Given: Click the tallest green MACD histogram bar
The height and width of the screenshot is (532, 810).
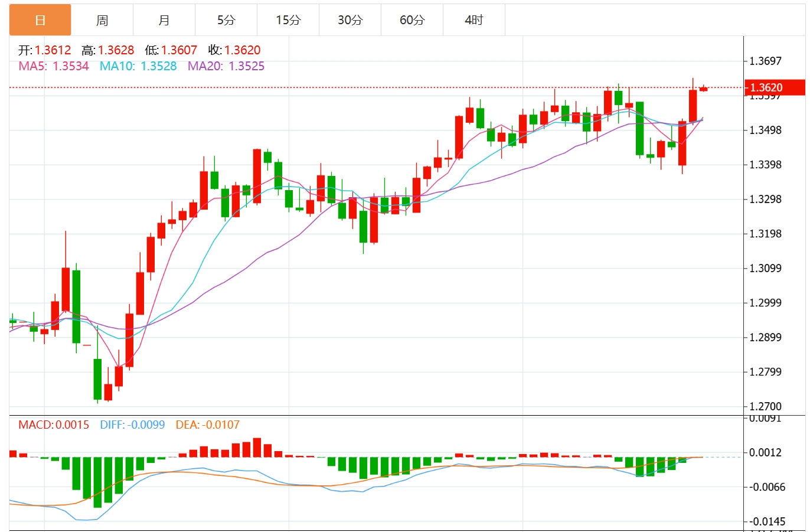Looking at the screenshot, I should pos(97,482).
